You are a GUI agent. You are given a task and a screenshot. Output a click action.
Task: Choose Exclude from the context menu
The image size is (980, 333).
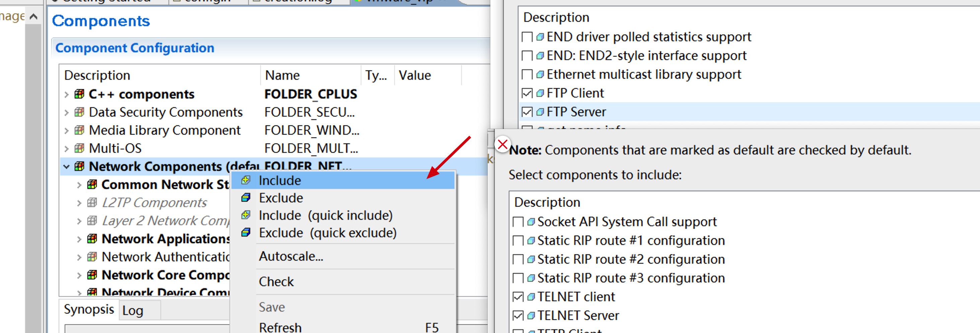[x=343, y=198]
